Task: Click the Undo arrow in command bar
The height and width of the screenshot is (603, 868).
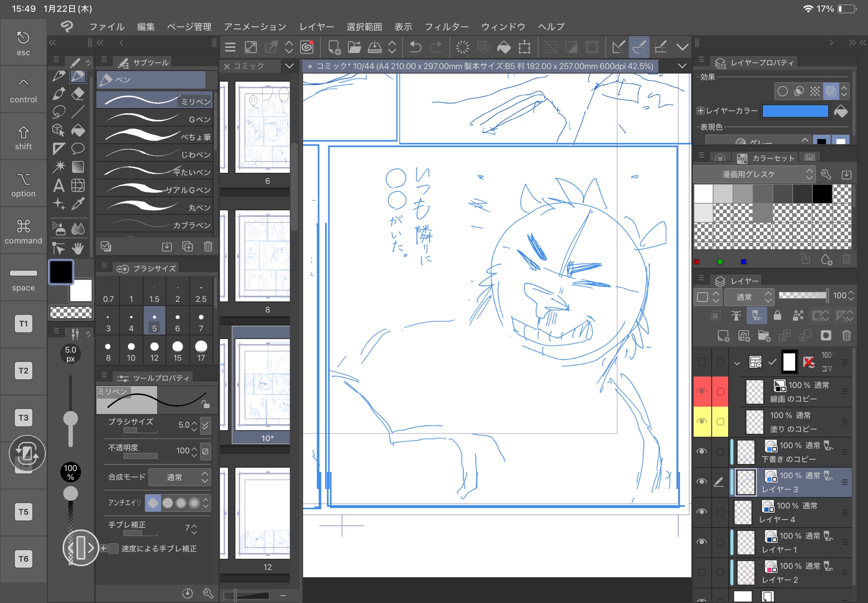Action: (415, 47)
